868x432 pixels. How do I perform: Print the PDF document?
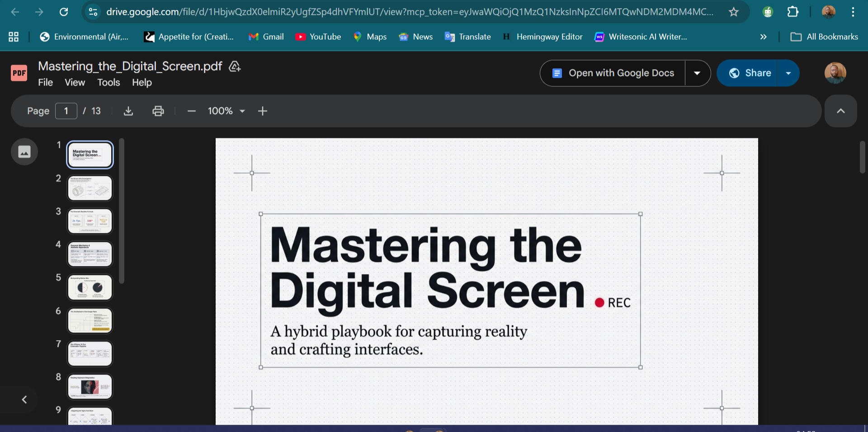[158, 111]
